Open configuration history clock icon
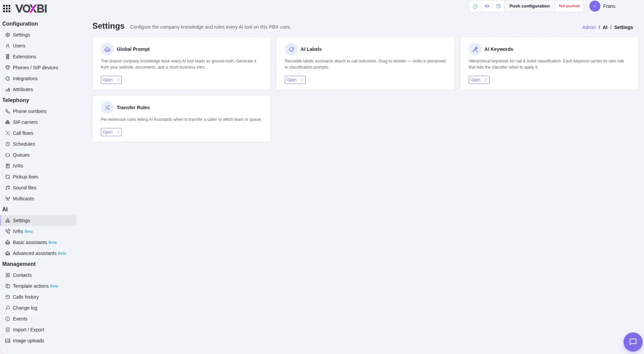 (x=498, y=6)
